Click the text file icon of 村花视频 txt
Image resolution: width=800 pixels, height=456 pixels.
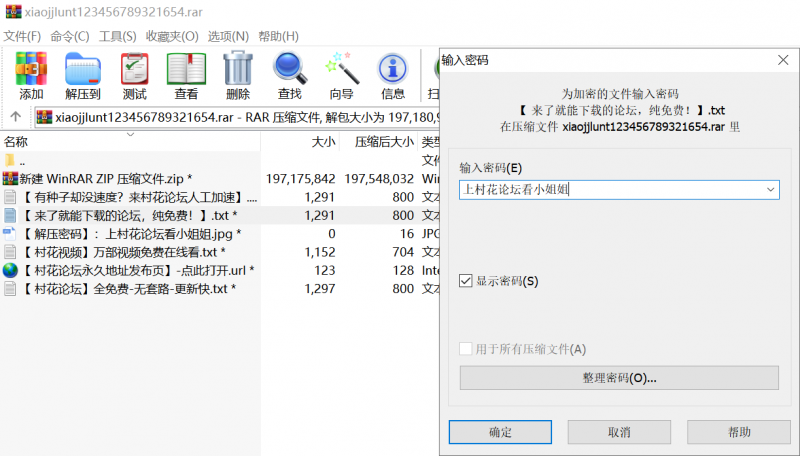(x=10, y=252)
